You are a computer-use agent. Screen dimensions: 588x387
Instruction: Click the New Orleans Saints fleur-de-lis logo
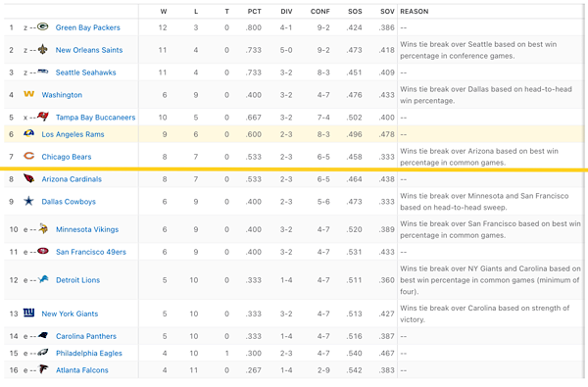[x=43, y=49]
